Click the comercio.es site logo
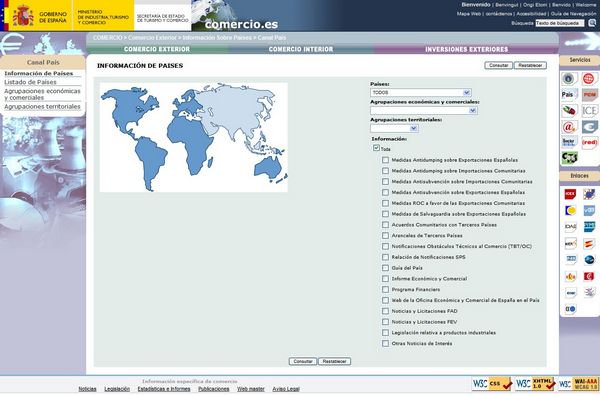The image size is (600, 396). click(241, 24)
